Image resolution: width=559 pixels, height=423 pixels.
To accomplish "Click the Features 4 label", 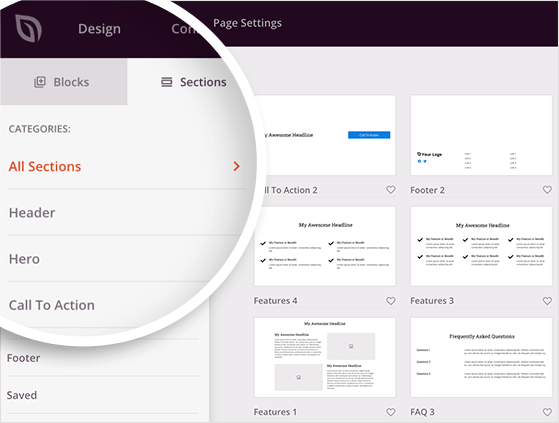I will click(x=276, y=301).
